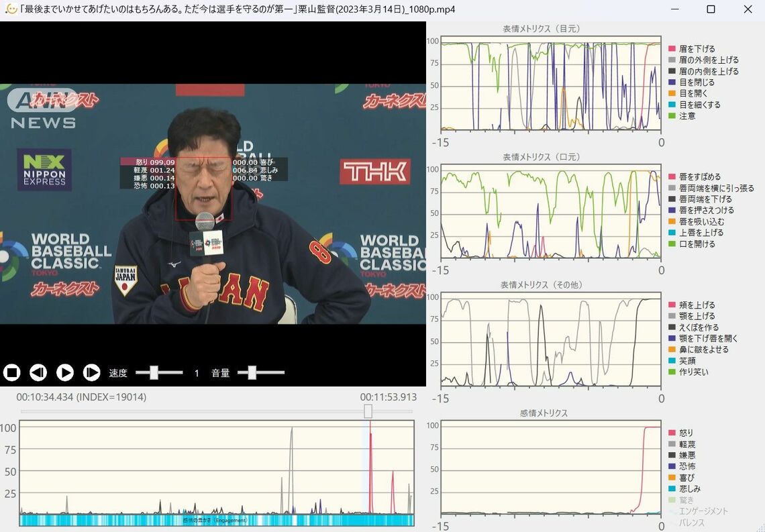Toggle 目を閉じる legend entry
Viewport: 765px width, 532px height.
[x=692, y=83]
